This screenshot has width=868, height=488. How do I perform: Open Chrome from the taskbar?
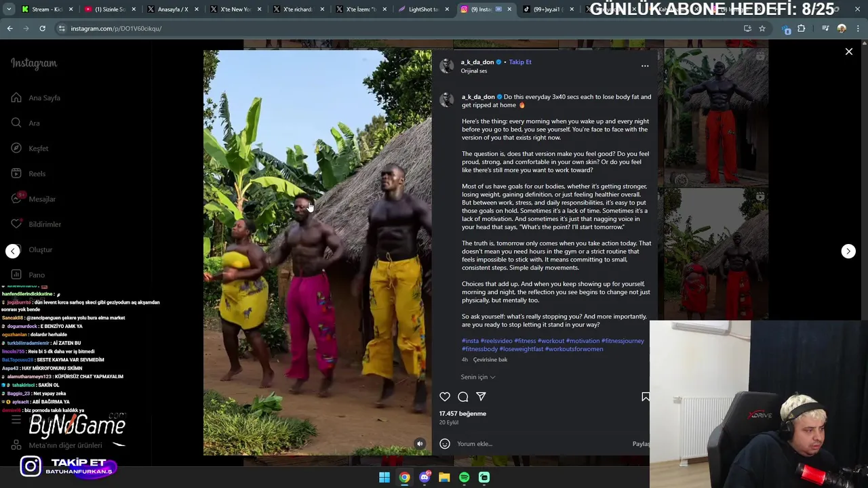(x=404, y=477)
